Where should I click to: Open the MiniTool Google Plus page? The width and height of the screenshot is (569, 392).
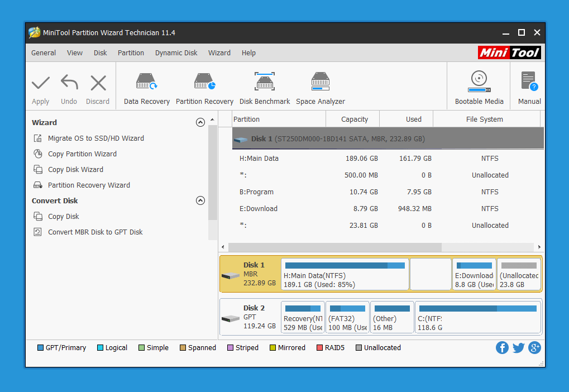534,348
